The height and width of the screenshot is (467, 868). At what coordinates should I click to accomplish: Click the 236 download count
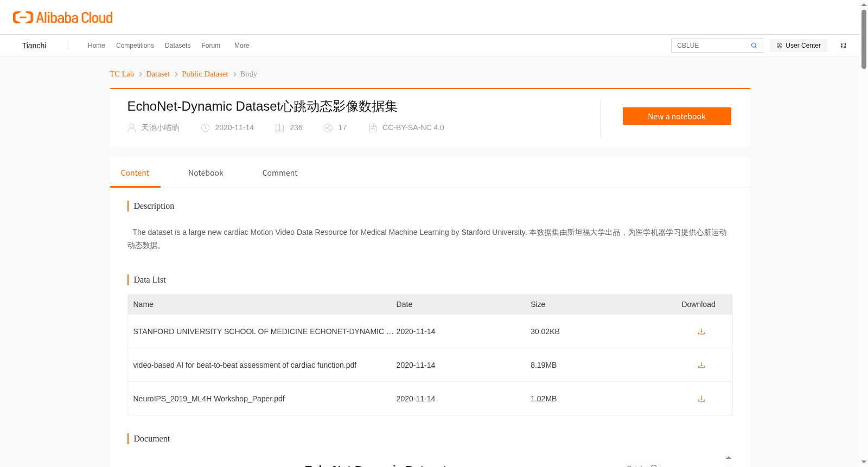click(296, 128)
